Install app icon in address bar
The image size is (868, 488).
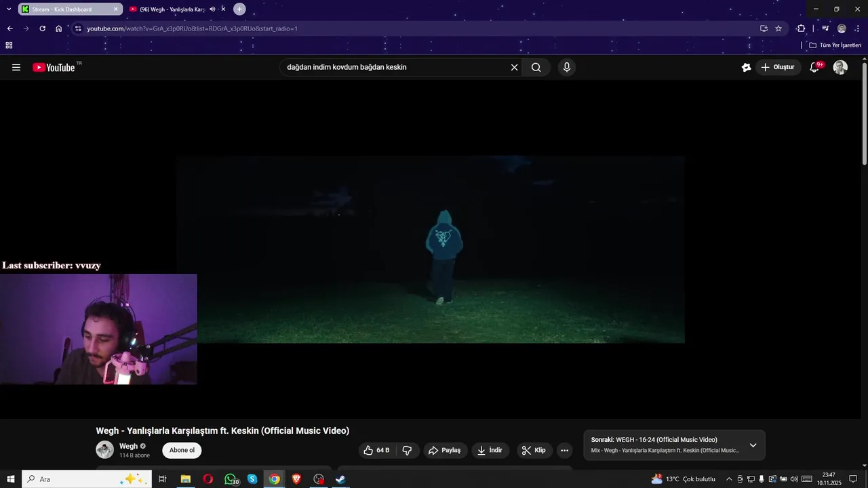pyautogui.click(x=764, y=28)
